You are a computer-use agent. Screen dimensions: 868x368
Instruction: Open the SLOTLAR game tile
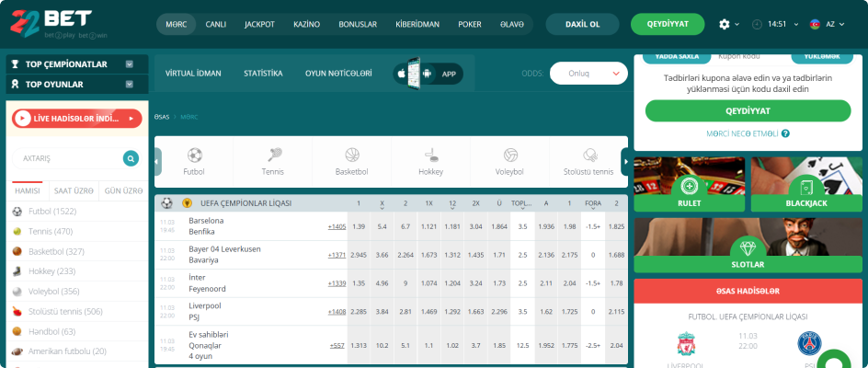click(748, 245)
